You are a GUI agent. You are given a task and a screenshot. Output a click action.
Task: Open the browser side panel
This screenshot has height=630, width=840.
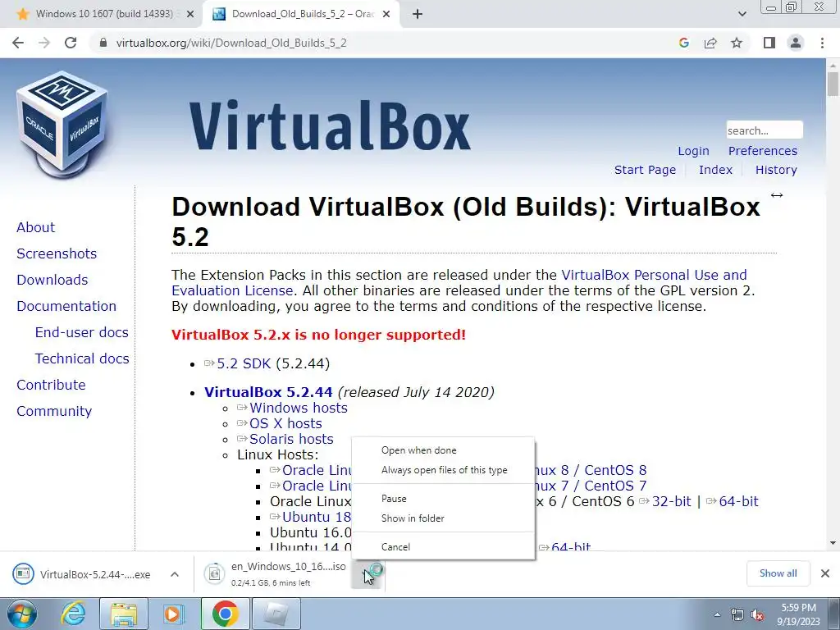tap(769, 43)
